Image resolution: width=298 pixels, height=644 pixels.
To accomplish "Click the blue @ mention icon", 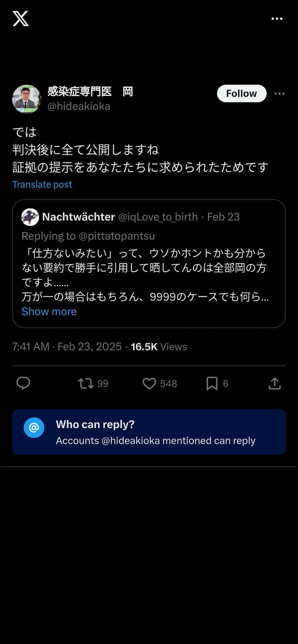I will point(34,428).
